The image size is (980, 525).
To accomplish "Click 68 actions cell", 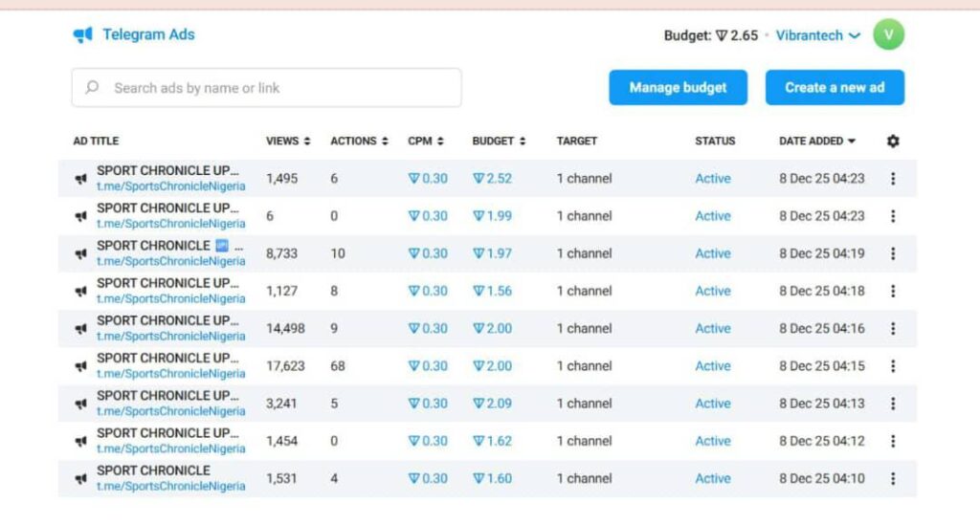I will 338,366.
